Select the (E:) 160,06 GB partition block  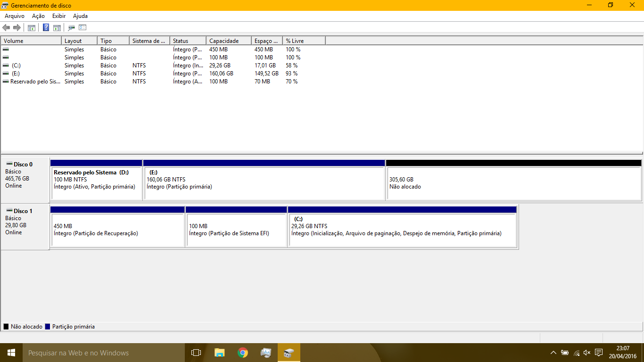(x=264, y=180)
